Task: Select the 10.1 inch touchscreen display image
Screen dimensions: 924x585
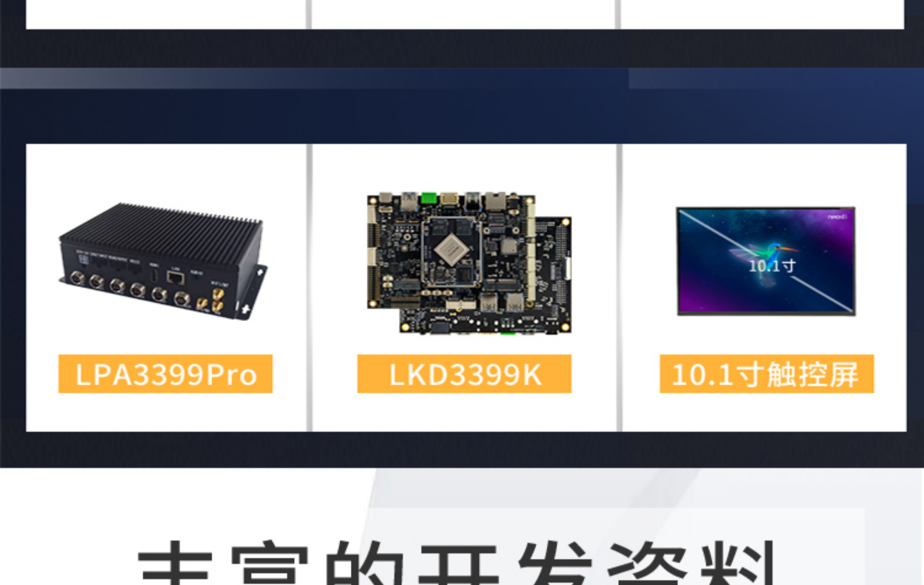Action: click(766, 261)
